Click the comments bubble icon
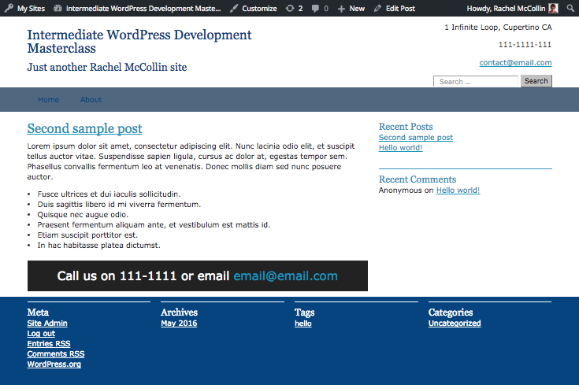This screenshot has width=579, height=392. pyautogui.click(x=315, y=9)
